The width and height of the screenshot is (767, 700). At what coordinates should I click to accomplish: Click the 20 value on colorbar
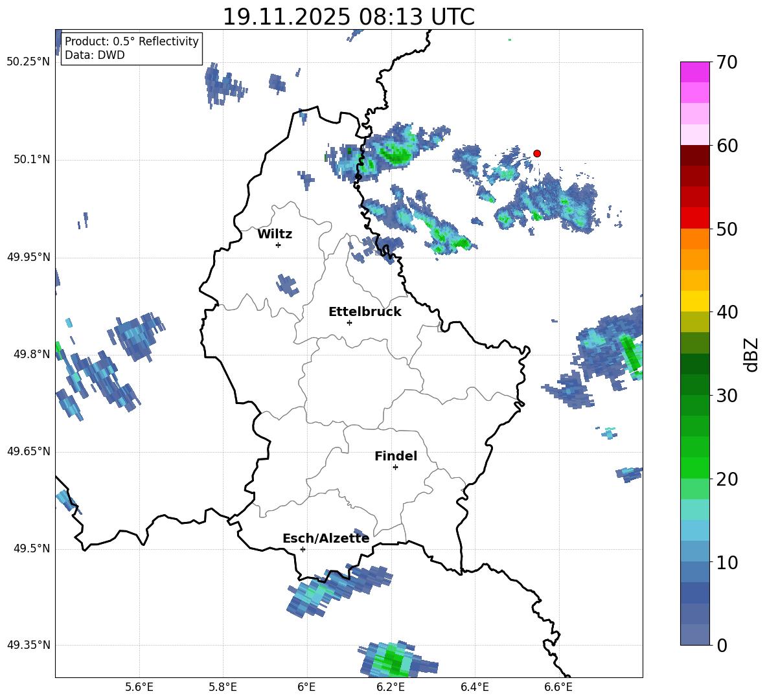(727, 479)
